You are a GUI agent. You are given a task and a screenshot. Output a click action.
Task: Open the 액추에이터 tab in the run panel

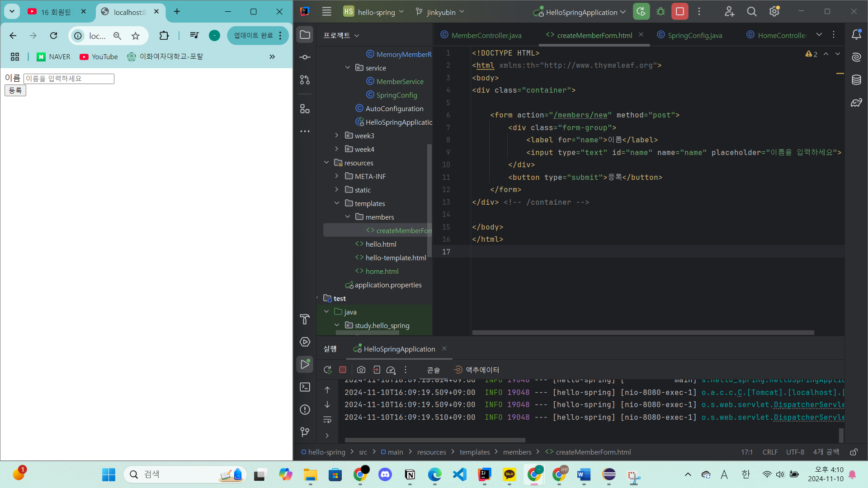[477, 370]
